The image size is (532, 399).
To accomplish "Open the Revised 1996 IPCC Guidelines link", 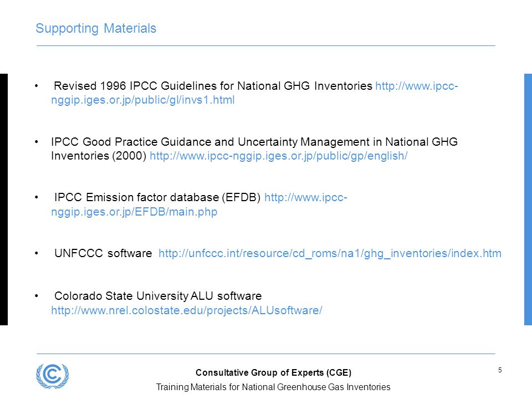I will (x=417, y=86).
